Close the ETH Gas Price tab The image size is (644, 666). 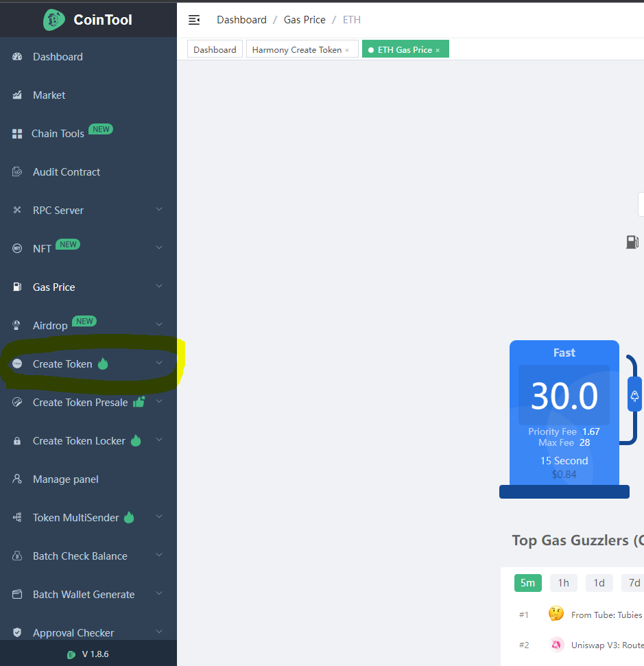[x=438, y=50]
